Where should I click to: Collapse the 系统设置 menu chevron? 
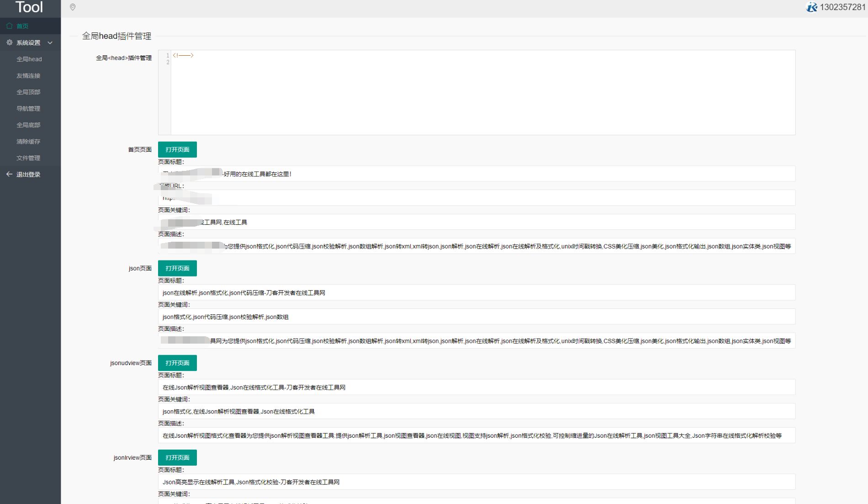click(x=50, y=43)
